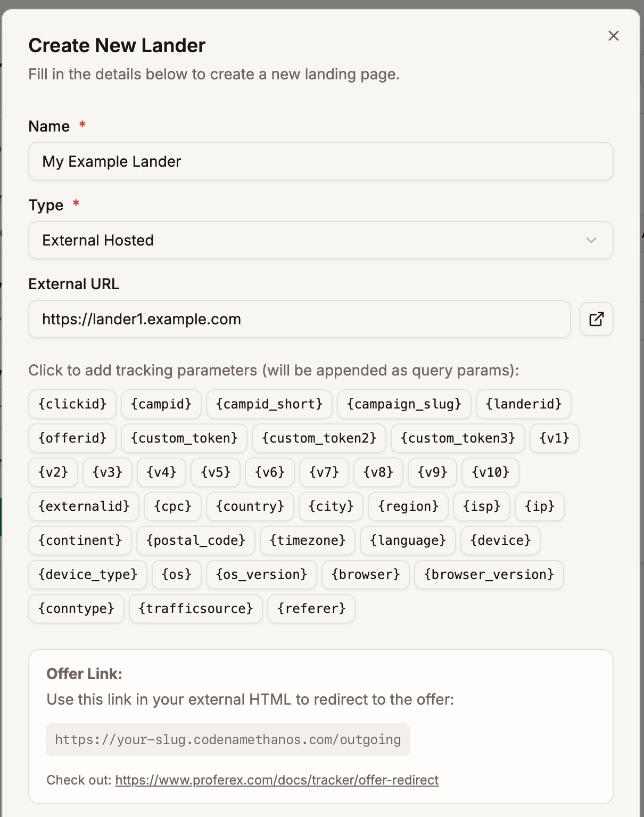644x817 pixels.
Task: Close the Create New Lander dialog
Action: [613, 36]
